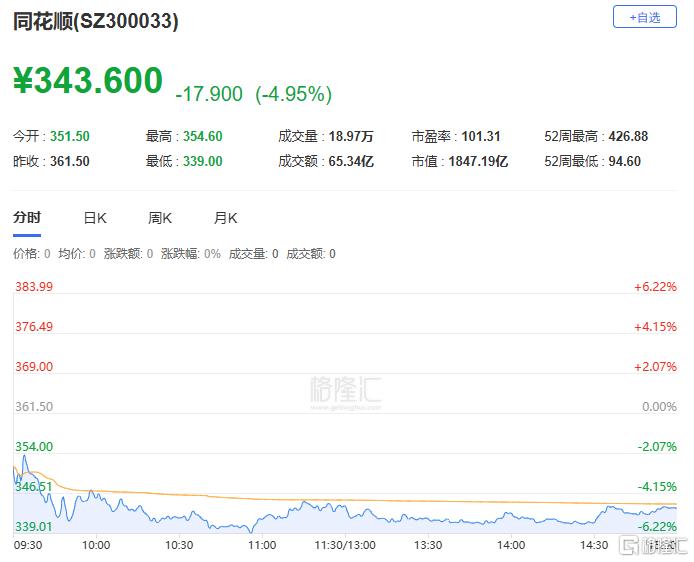The image size is (694, 562).
Task: Click the 均价: 0 readout
Action: coord(77,254)
